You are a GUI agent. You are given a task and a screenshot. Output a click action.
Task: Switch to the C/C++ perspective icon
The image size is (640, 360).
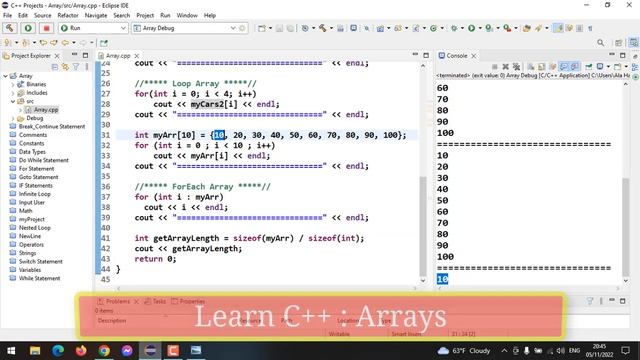click(633, 42)
